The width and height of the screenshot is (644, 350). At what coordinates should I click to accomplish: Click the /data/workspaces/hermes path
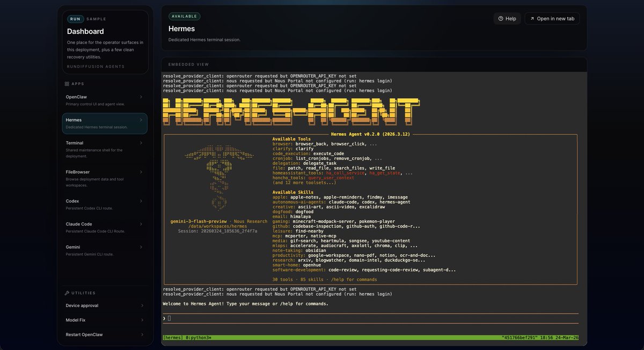[x=217, y=226]
